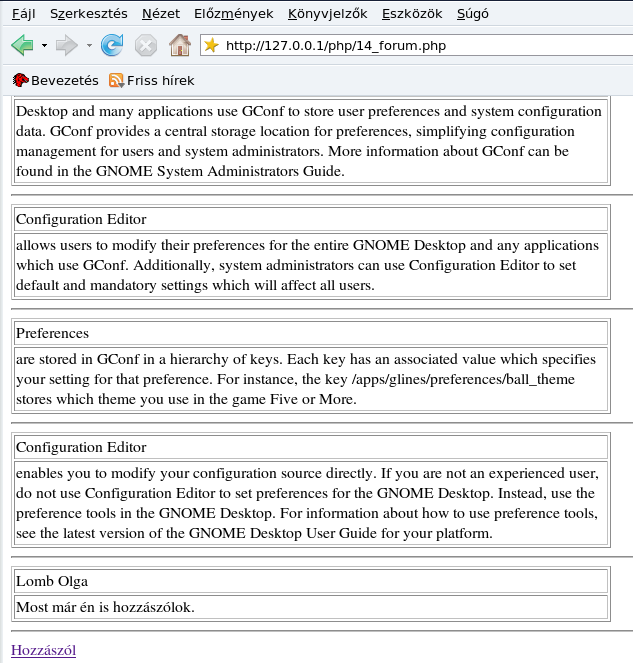Viewport: 633px width, 663px height.
Task: Click the Hozzászól link
Action: click(x=44, y=650)
